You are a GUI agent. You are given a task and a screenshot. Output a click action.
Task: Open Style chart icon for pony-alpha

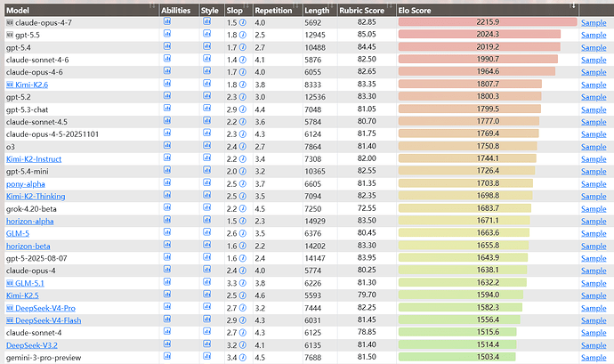click(x=206, y=182)
